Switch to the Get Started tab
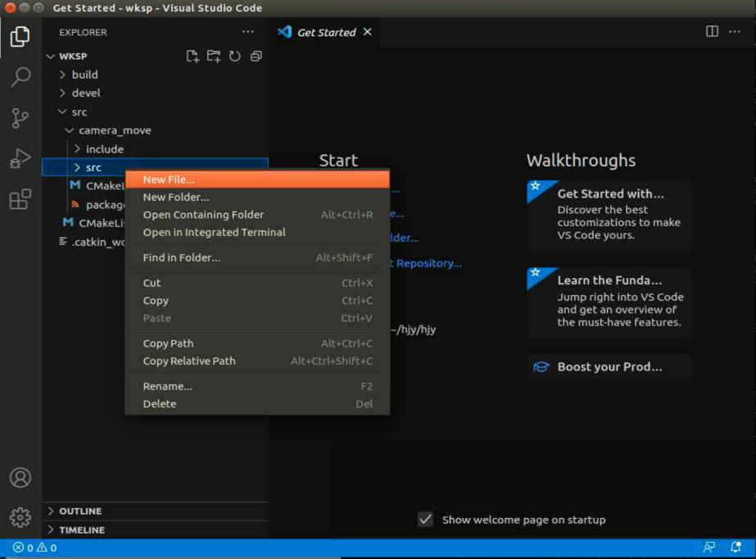This screenshot has height=559, width=756. tap(326, 32)
